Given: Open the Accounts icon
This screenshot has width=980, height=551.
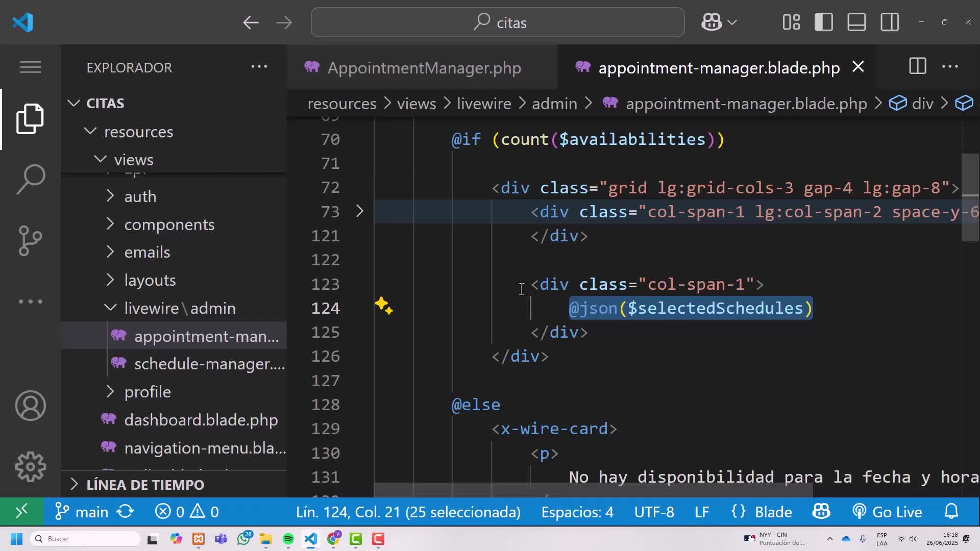Looking at the screenshot, I should pyautogui.click(x=31, y=406).
